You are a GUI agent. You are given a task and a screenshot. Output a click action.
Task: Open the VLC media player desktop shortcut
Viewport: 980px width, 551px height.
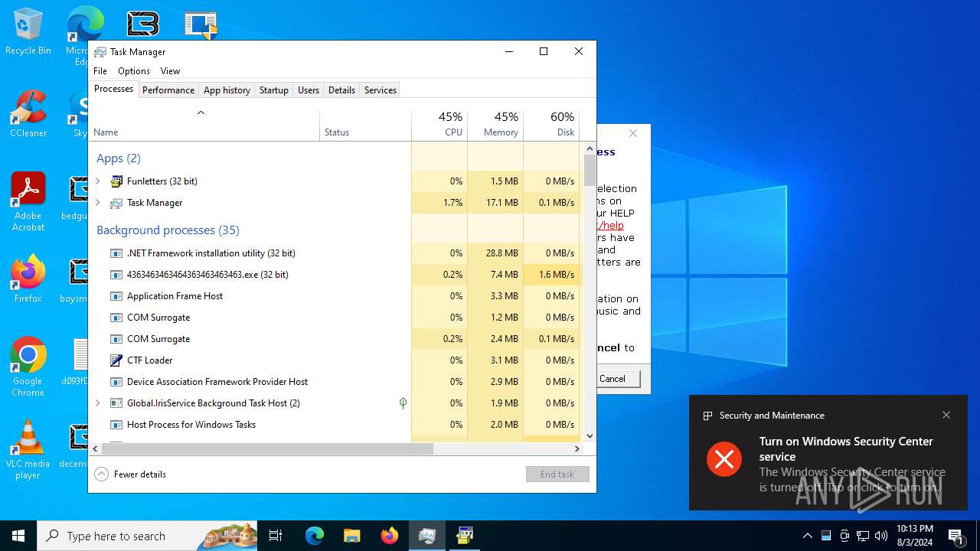pyautogui.click(x=28, y=450)
